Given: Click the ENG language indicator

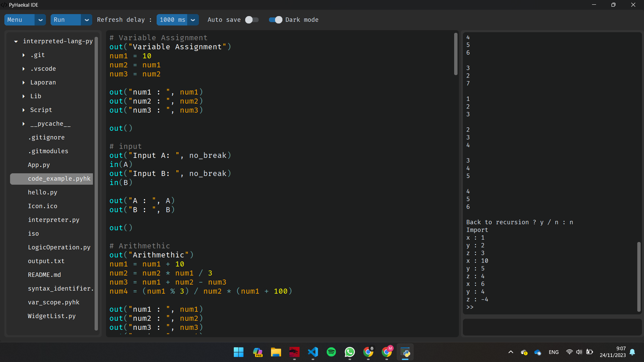Looking at the screenshot, I should tap(553, 352).
